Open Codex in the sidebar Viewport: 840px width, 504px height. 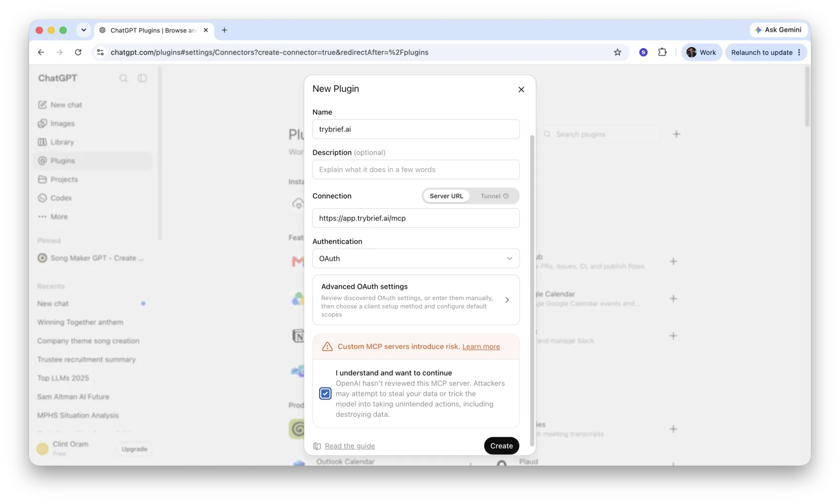point(92,198)
